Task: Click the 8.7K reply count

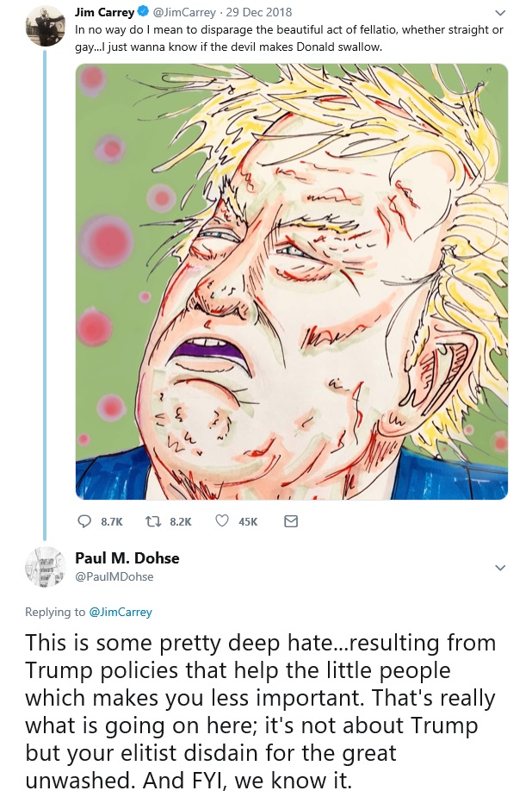Action: (x=112, y=521)
